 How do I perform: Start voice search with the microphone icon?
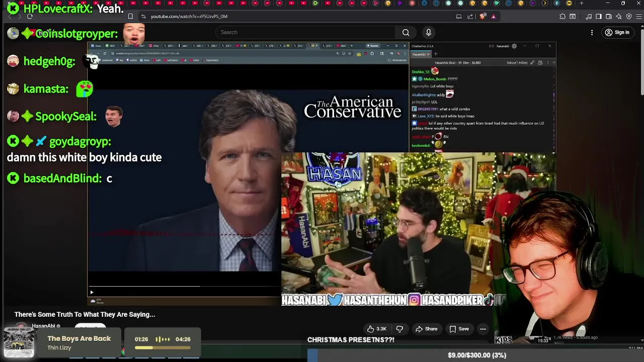click(x=429, y=33)
